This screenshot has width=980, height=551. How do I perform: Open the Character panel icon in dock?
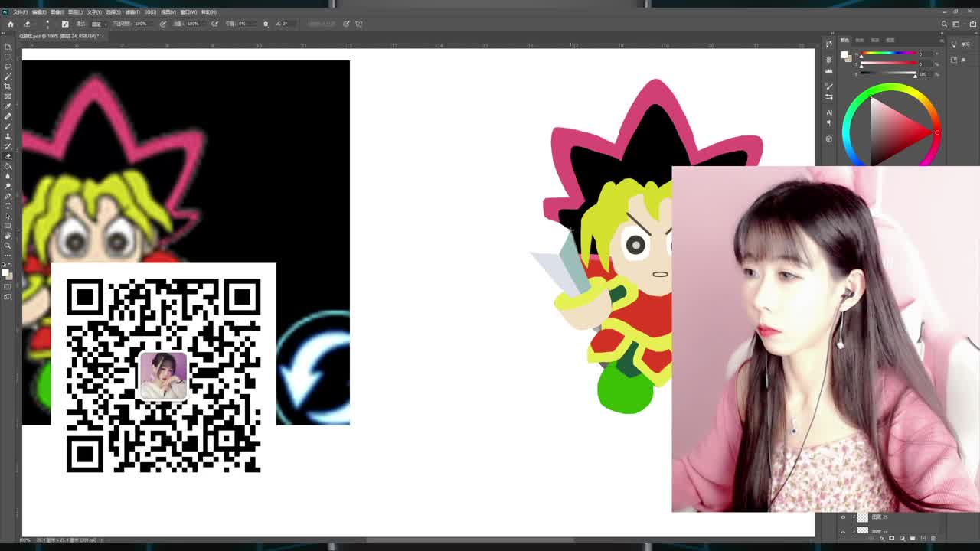tap(828, 112)
